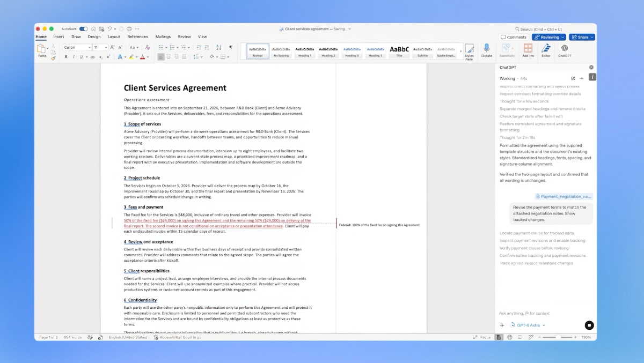Start a new chat in ChatGPT panel
This screenshot has height=363, width=644.
tap(573, 78)
